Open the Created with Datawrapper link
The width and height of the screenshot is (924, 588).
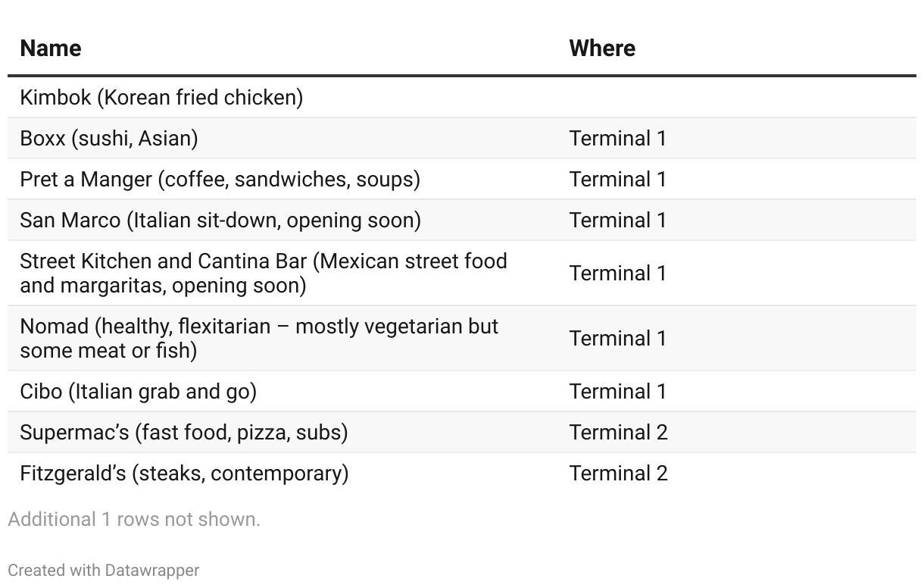[104, 571]
